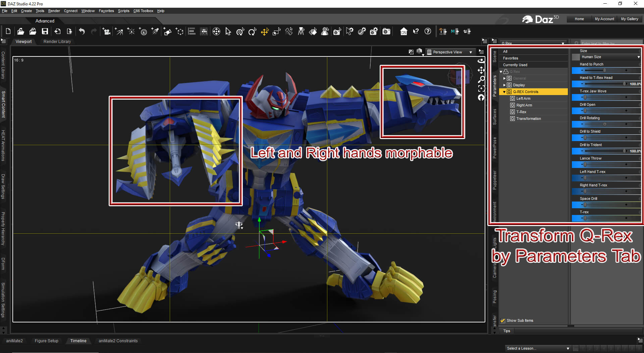Open the Scripts menu

coord(123,11)
